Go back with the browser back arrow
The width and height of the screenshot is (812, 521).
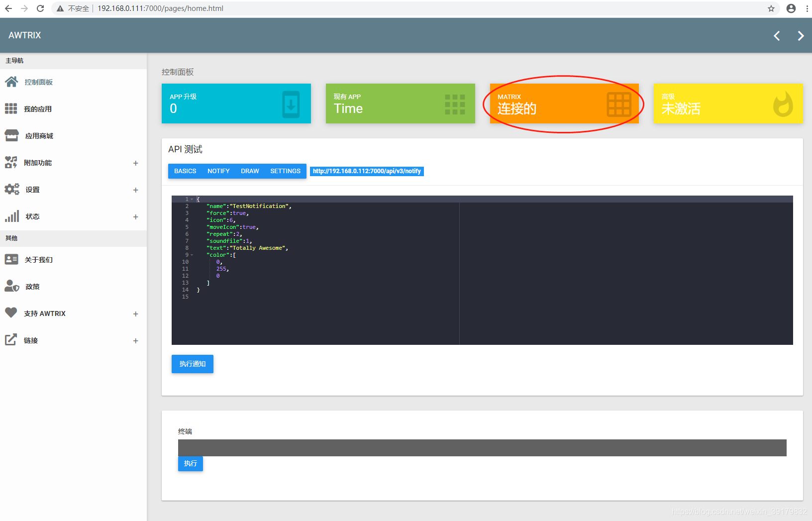click(x=8, y=8)
